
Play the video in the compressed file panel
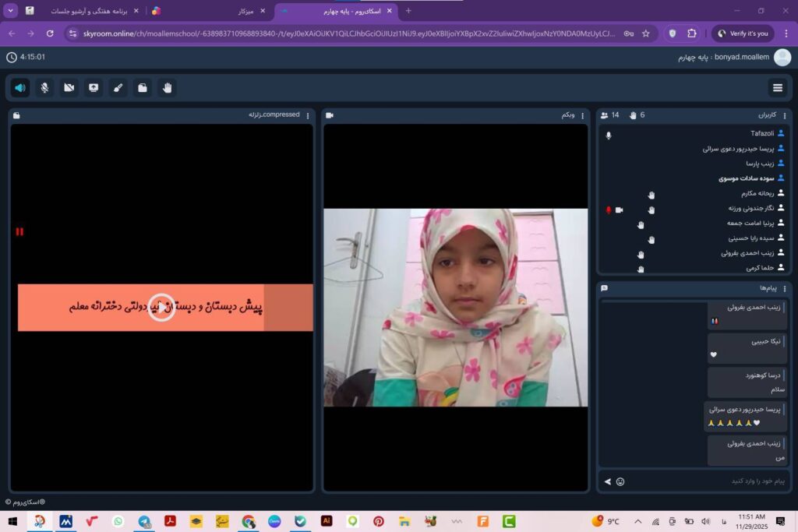(161, 307)
